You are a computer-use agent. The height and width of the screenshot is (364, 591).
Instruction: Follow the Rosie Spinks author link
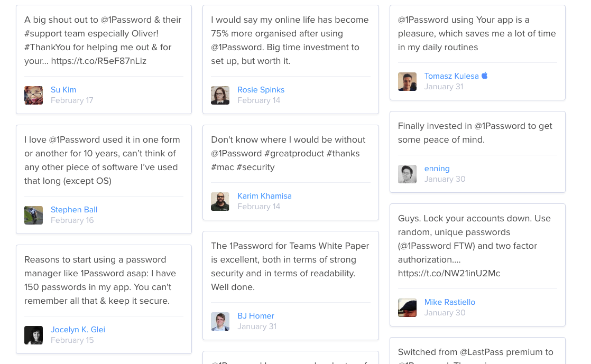pos(261,90)
